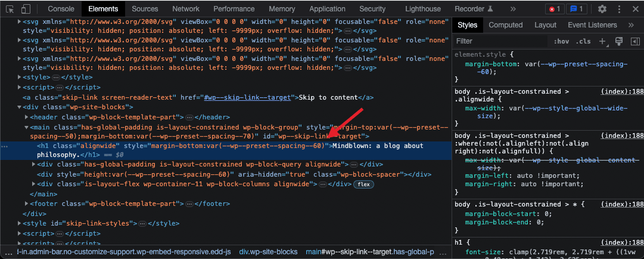
Task: Select the Elements tab
Action: [103, 8]
